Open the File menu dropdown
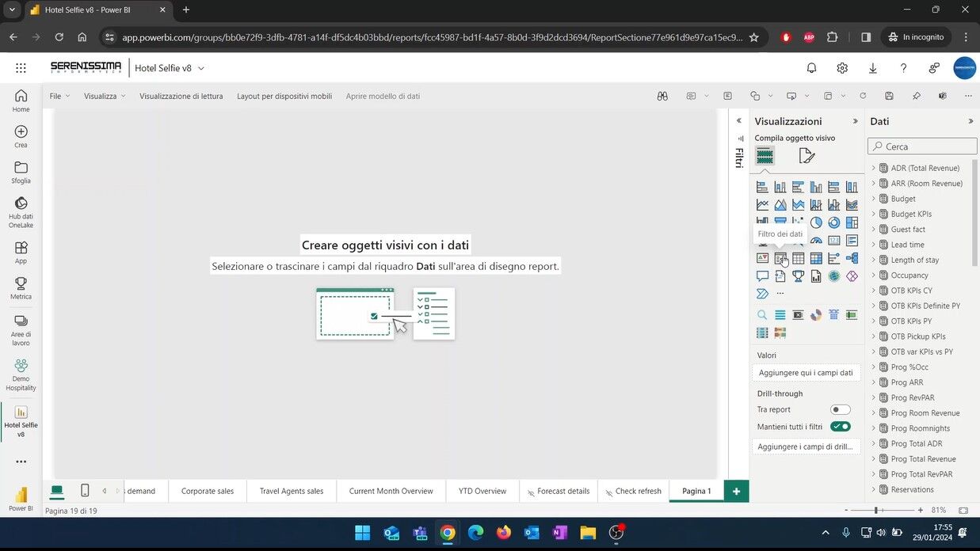Screen dimensions: 980x551 click(59, 96)
